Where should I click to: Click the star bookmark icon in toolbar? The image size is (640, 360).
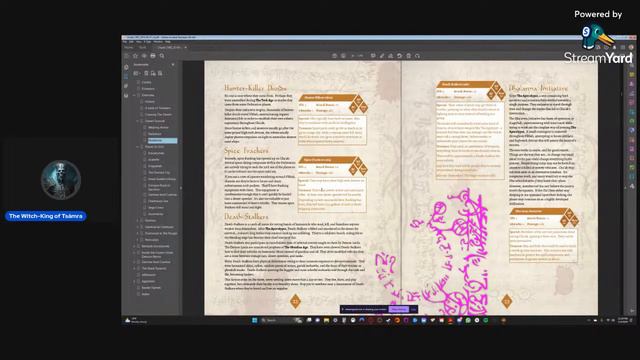(136, 56)
